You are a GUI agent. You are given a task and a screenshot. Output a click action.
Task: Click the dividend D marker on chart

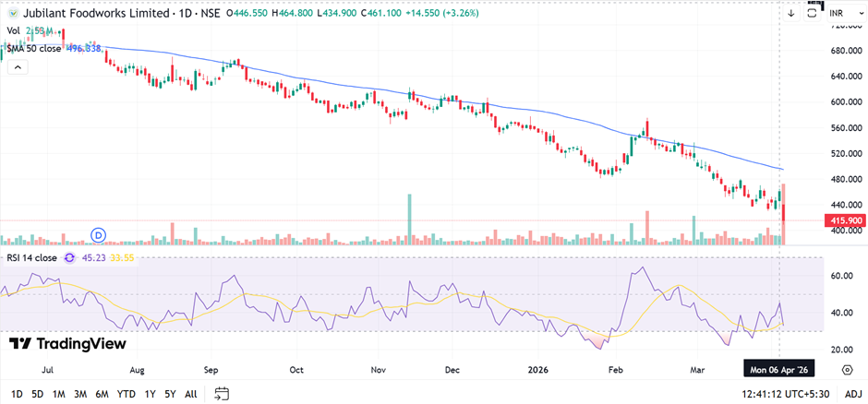coord(99,234)
